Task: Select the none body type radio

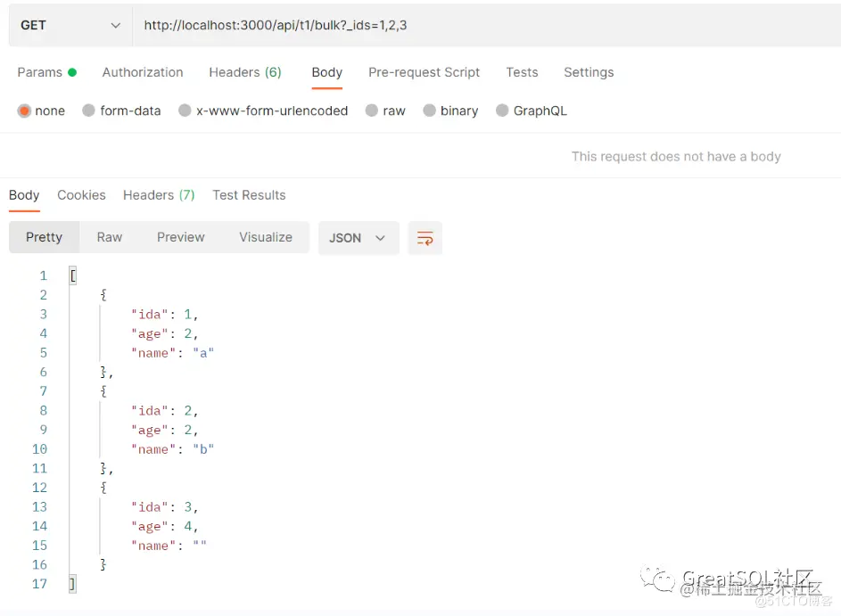Action: 24,111
